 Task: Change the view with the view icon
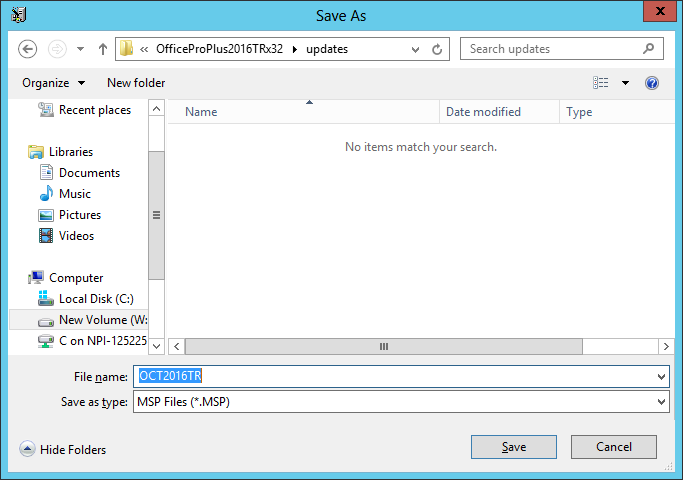[601, 83]
